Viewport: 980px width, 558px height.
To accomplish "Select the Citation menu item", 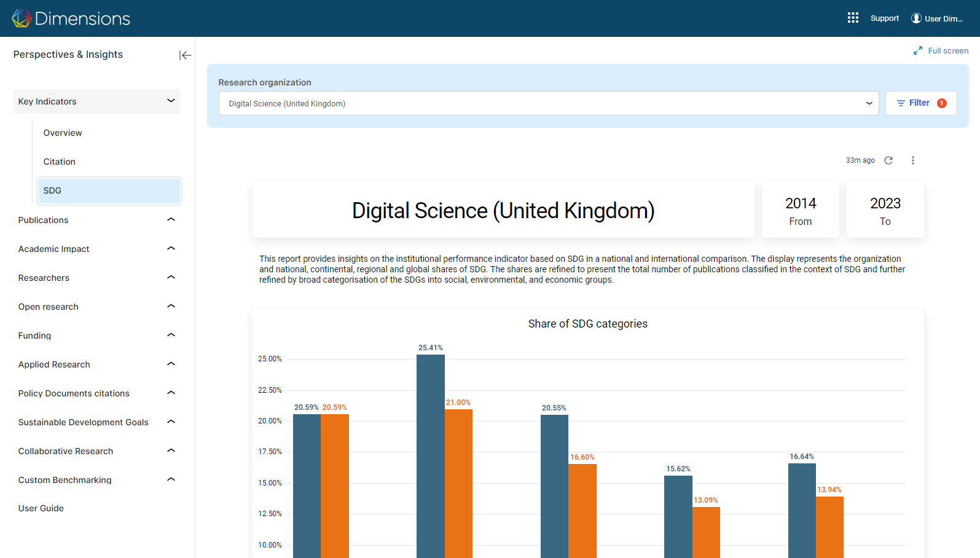I will point(60,162).
